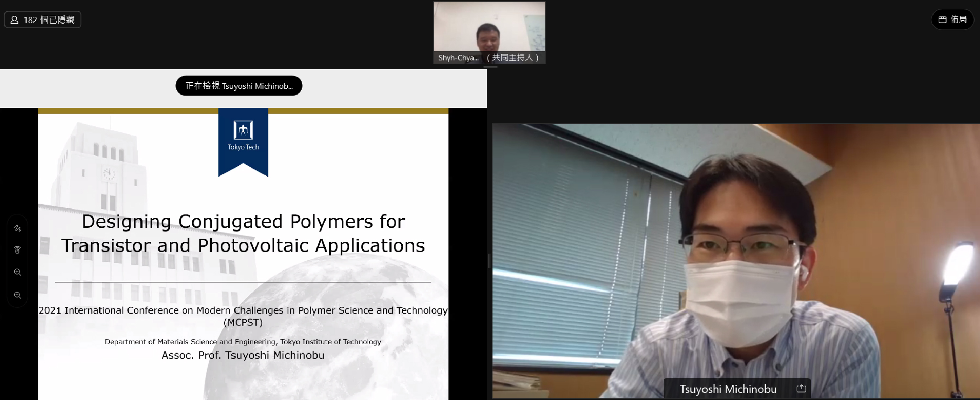This screenshot has height=400, width=980.
Task: Open the 182 hidden participants list
Action: (x=43, y=19)
